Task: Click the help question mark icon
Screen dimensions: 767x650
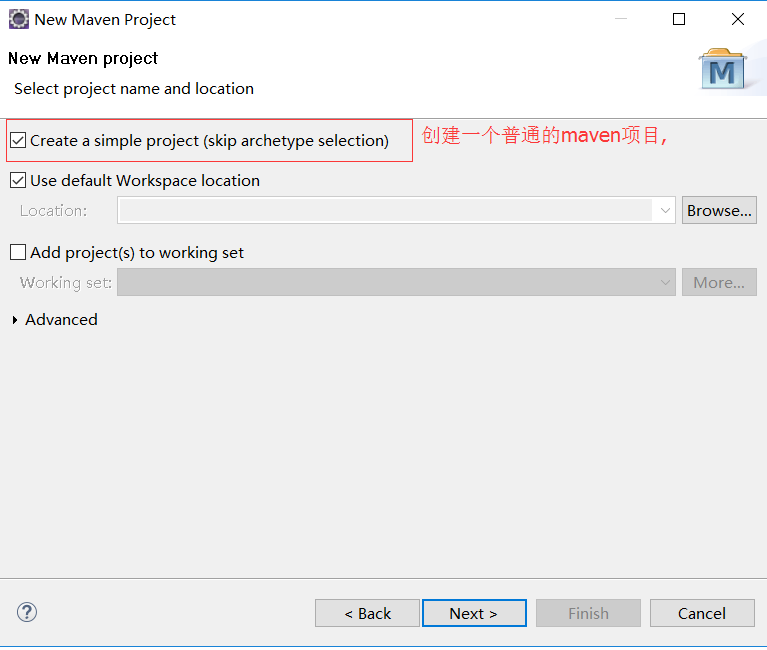Action: (x=27, y=612)
